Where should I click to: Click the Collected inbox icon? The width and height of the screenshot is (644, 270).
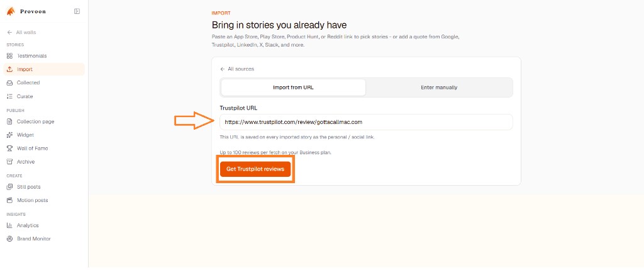point(10,82)
